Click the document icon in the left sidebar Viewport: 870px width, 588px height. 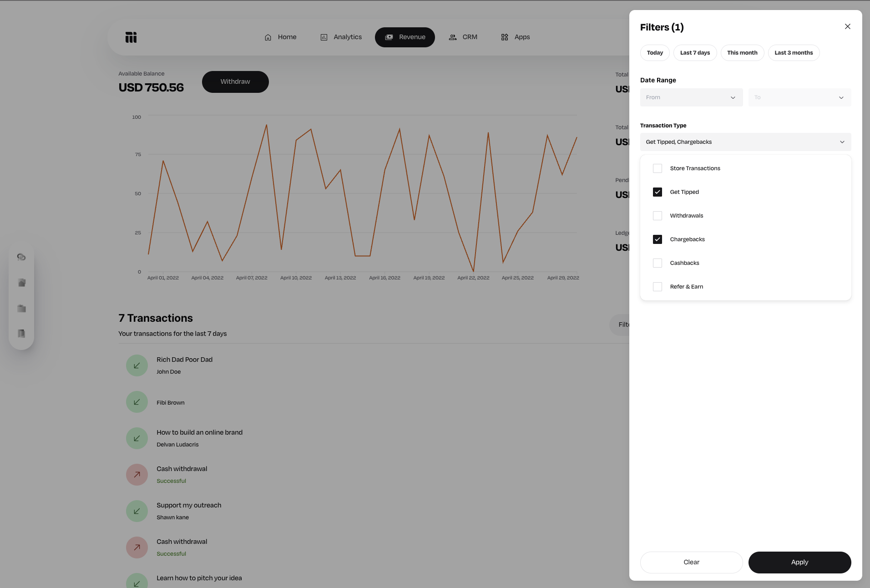21,334
